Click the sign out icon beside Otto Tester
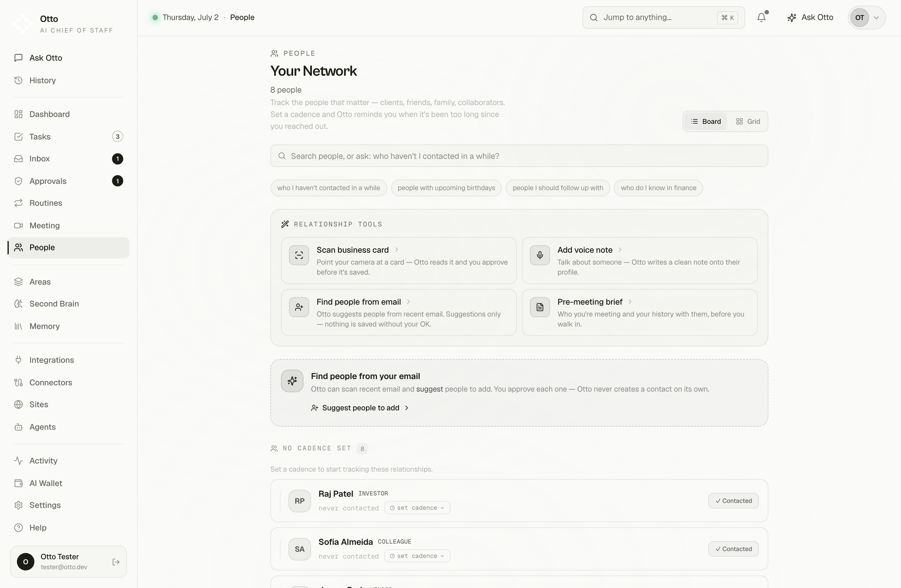Viewport: 901px width, 588px height. [x=116, y=562]
